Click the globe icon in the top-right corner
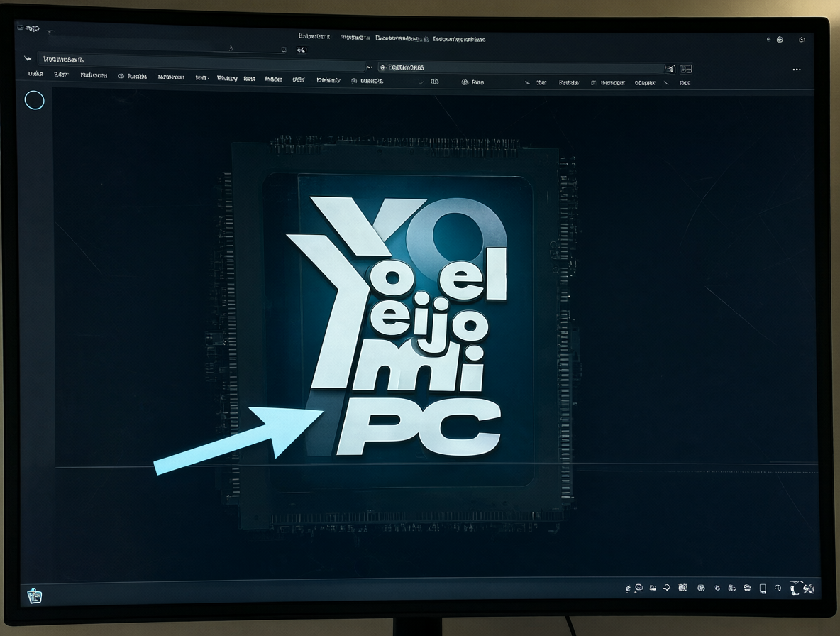Image resolution: width=840 pixels, height=636 pixels. [780, 40]
